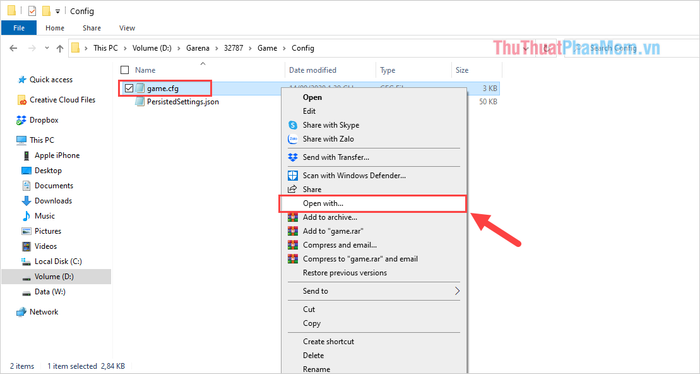Uncheck the game.cfg file checkbox
700x374 pixels.
(x=129, y=88)
